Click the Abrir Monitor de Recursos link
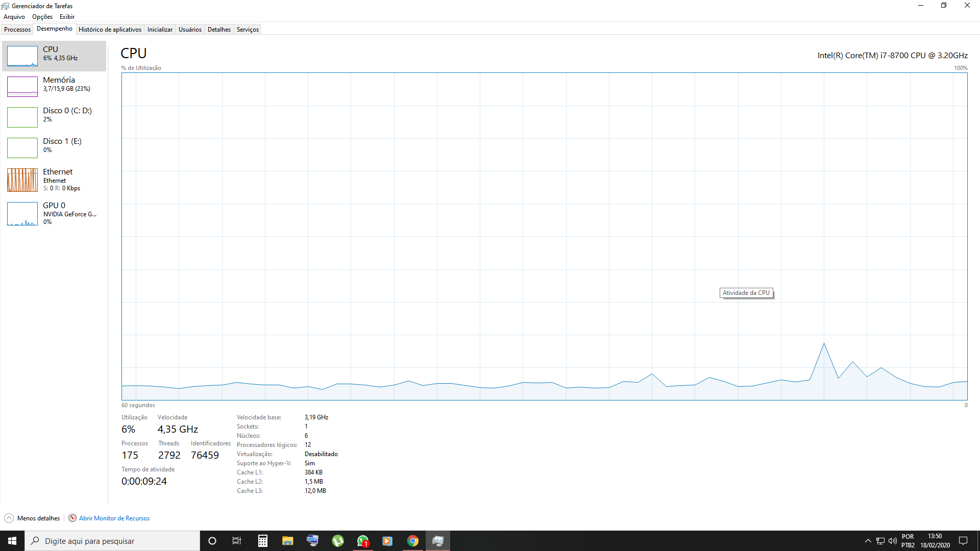 point(114,518)
